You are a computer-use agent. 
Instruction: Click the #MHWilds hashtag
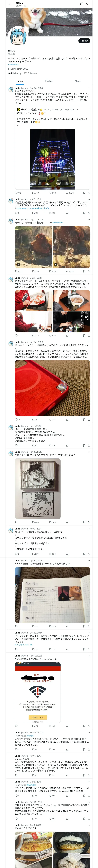point(57,223)
